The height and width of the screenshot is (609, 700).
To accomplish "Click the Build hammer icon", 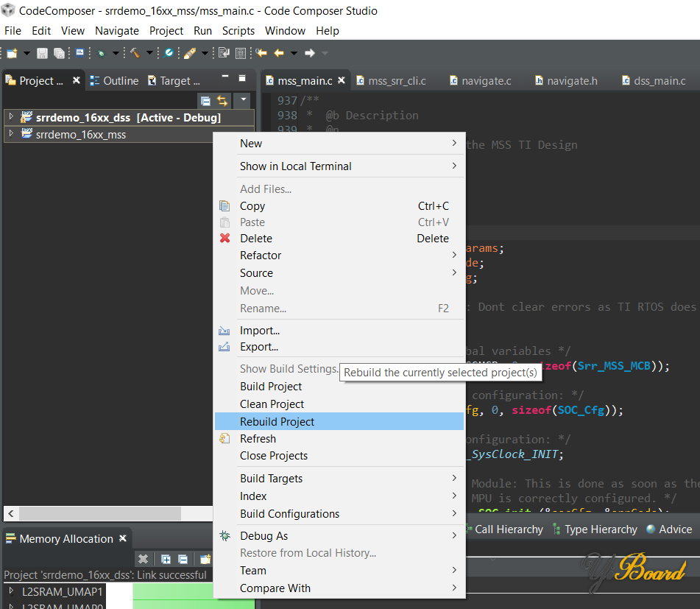I will click(135, 53).
